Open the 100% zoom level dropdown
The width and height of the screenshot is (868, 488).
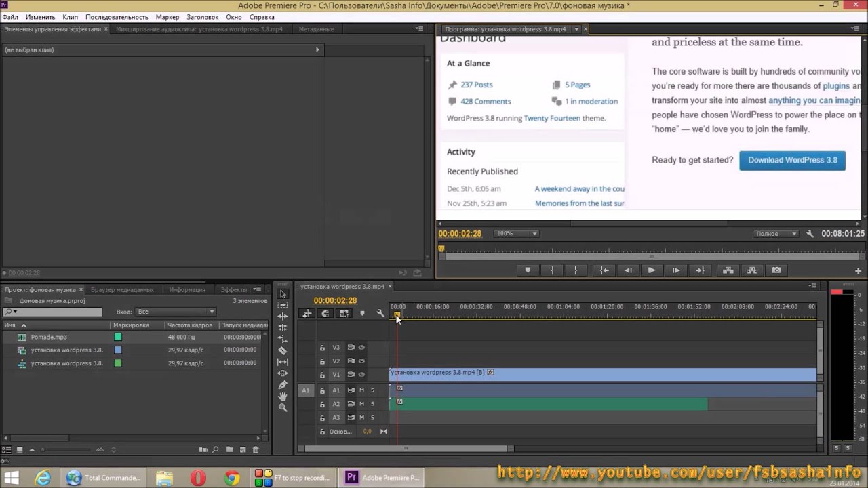point(517,234)
